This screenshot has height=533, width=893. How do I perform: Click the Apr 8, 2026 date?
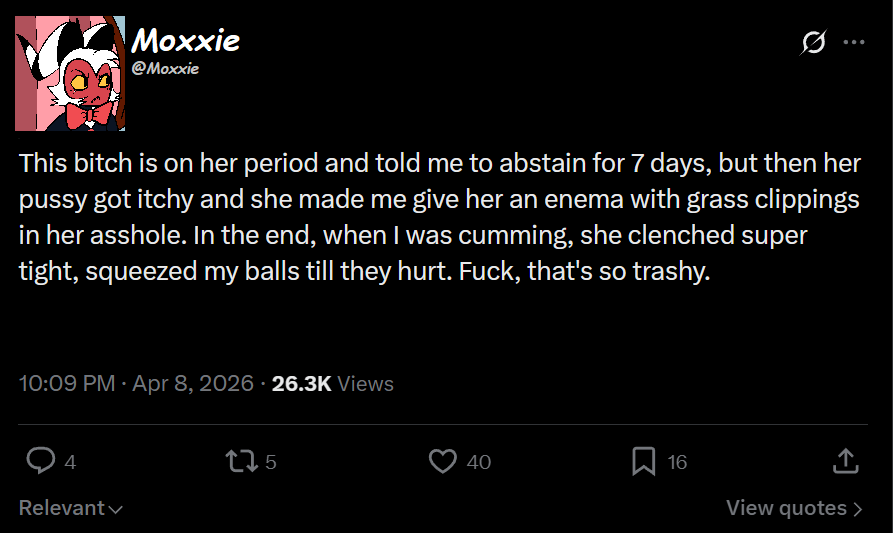tap(193, 383)
